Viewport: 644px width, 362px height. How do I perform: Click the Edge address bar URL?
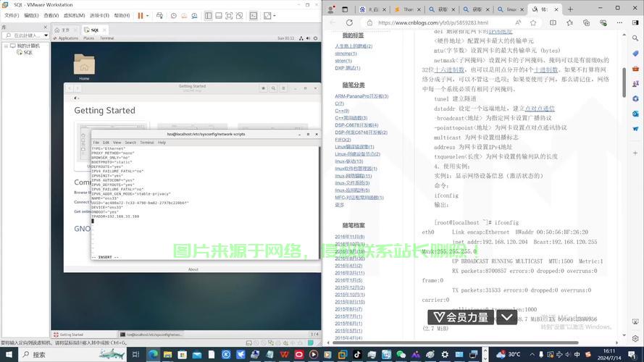click(x=433, y=22)
